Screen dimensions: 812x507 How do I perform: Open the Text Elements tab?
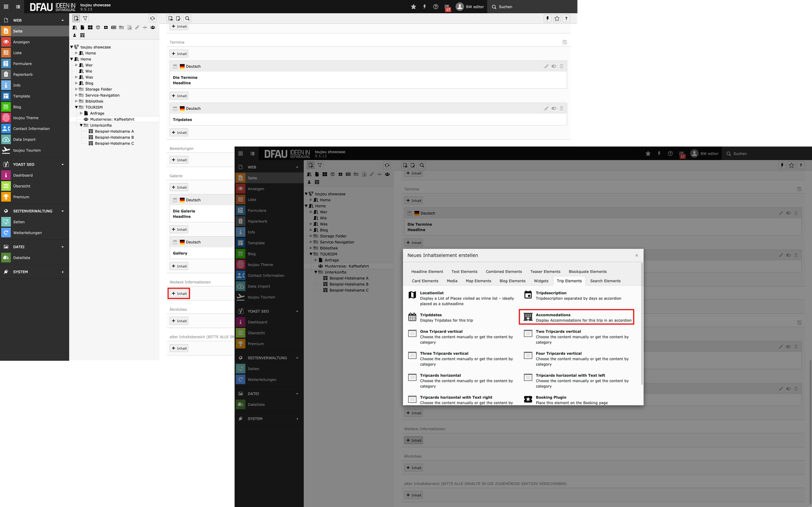(x=464, y=271)
